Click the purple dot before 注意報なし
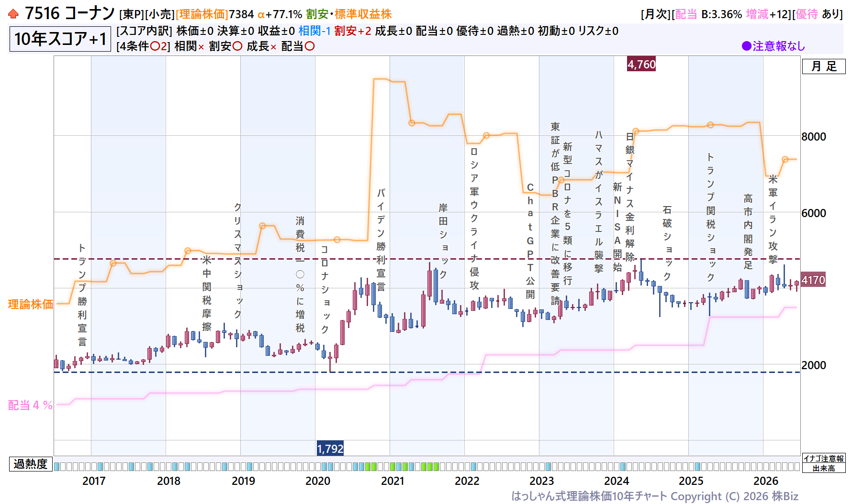Viewport: 852px width, 504px height. pos(746,46)
